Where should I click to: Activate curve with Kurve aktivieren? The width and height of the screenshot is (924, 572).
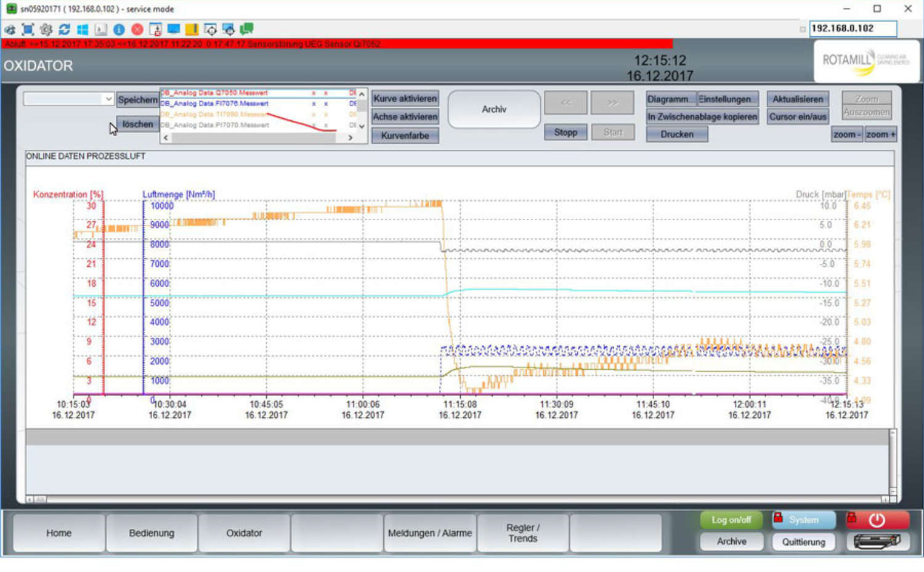(405, 99)
